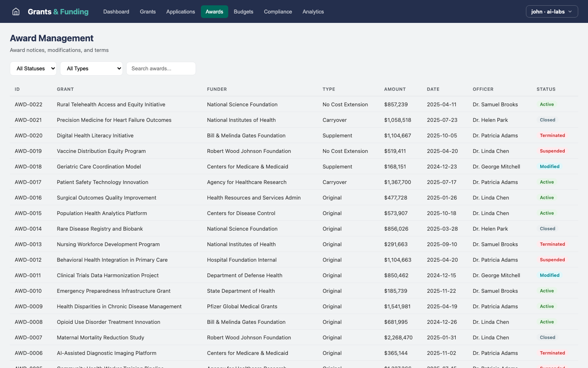Click the home icon in the navigation bar

[16, 11]
